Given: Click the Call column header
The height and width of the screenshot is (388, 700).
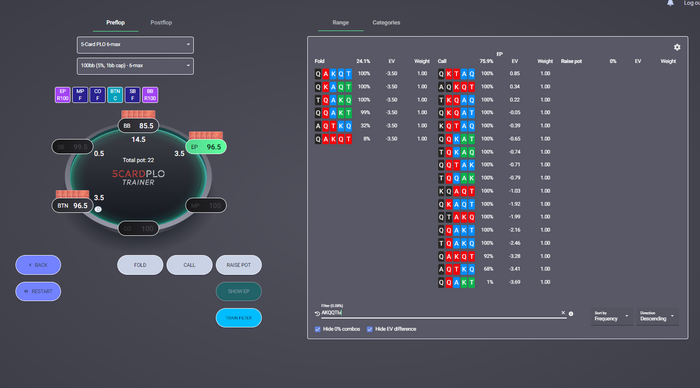Looking at the screenshot, I should point(442,61).
